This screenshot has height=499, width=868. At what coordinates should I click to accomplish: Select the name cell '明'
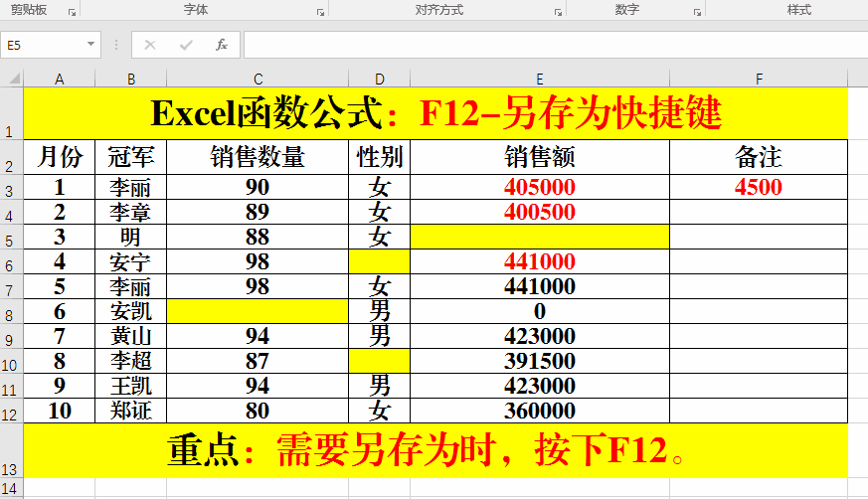[x=130, y=237]
